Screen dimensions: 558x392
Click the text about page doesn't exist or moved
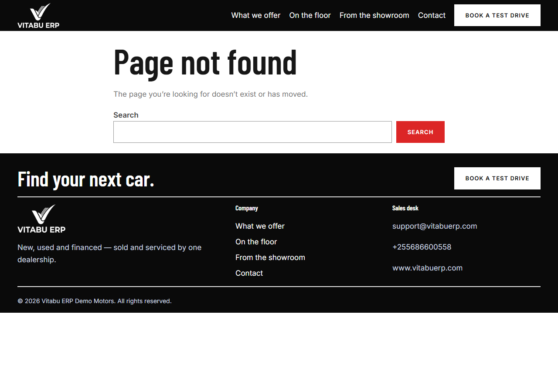click(x=211, y=94)
